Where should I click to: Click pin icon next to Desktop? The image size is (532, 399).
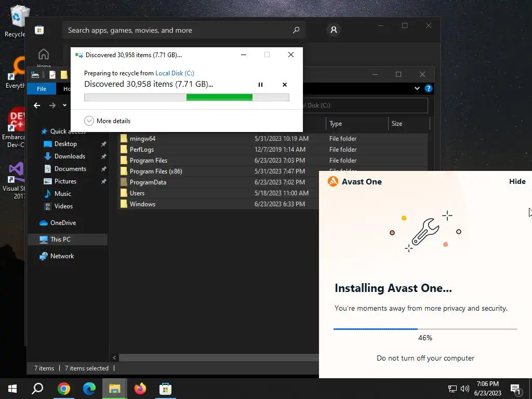click(103, 144)
